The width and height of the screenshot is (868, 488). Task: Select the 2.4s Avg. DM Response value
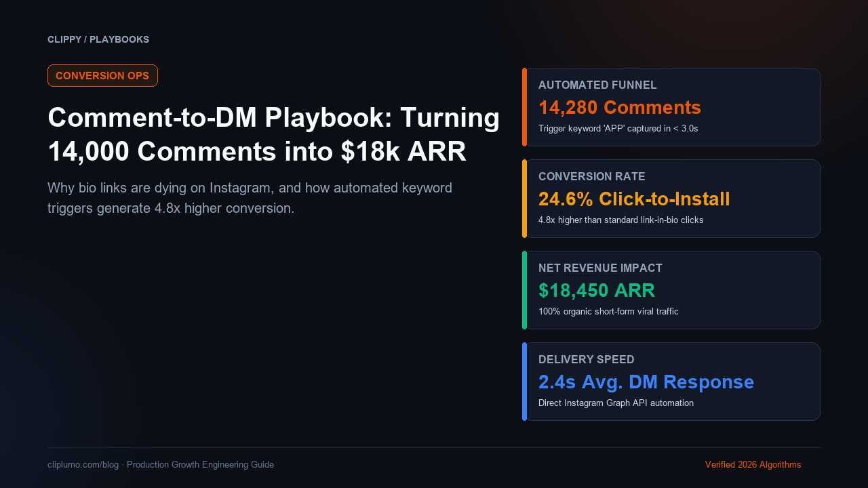click(646, 382)
